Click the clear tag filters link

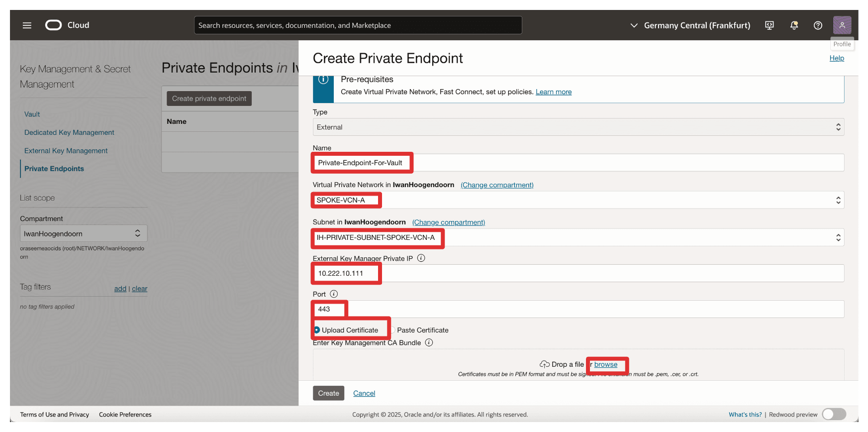pyautogui.click(x=140, y=289)
